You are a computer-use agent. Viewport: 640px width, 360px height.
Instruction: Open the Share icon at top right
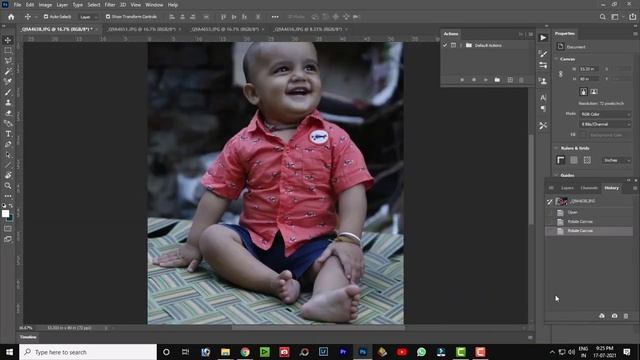click(633, 17)
